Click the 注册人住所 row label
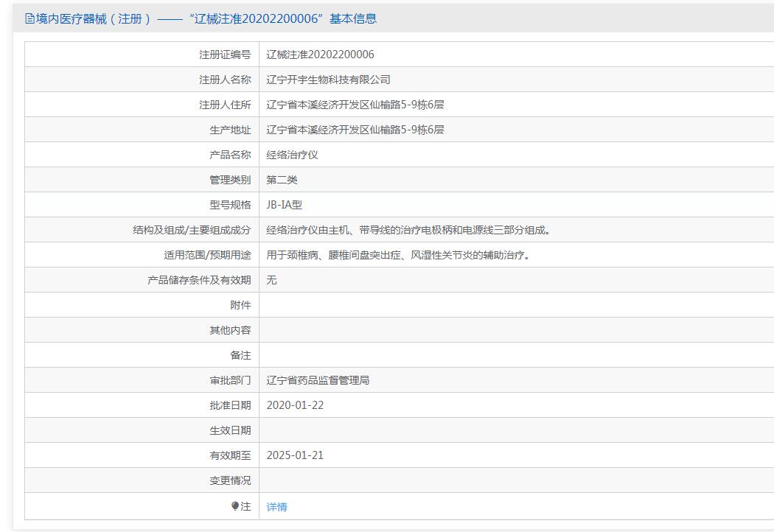Viewport: 774px width, 532px height. click(x=225, y=105)
